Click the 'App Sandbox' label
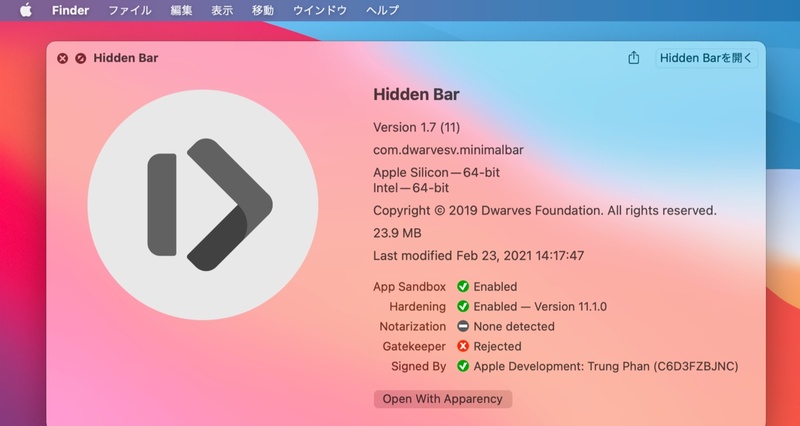This screenshot has height=426, width=800. click(409, 287)
